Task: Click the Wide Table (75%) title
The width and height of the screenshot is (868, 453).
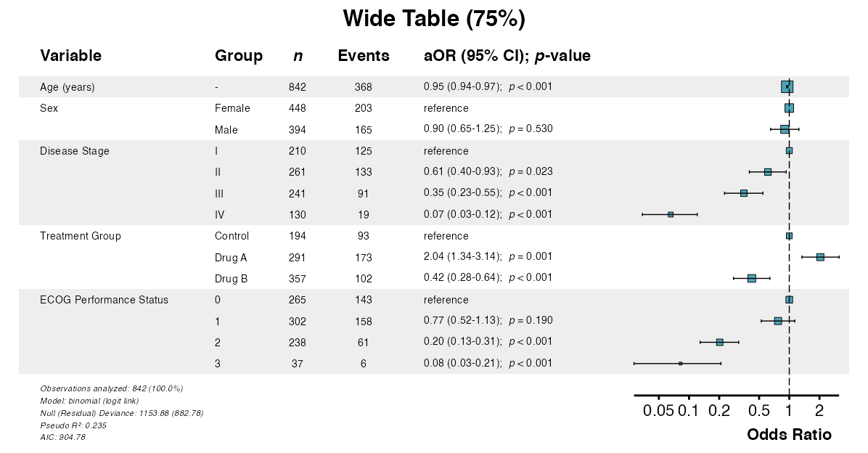Action: pos(434,19)
